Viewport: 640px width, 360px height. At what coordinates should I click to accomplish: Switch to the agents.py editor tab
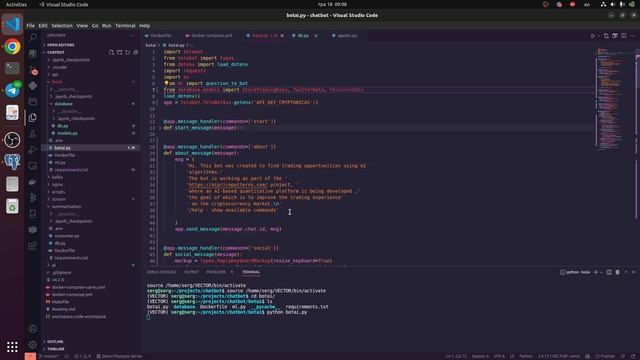tap(347, 36)
